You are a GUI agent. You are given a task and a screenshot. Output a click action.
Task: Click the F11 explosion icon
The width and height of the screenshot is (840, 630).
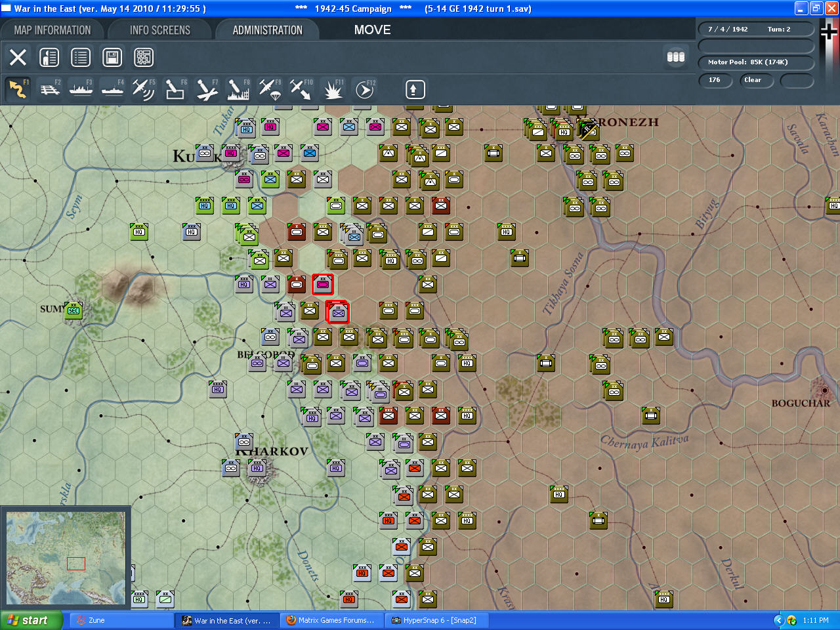(x=333, y=89)
